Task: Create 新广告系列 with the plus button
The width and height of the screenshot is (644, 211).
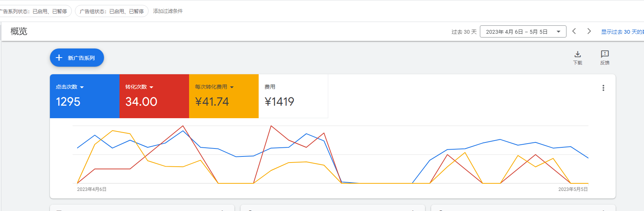Action: (77, 58)
